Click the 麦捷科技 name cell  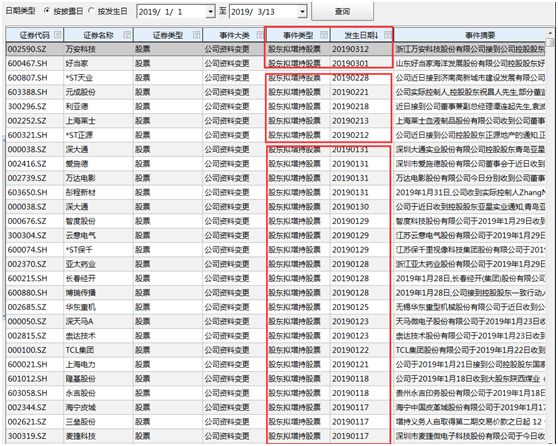click(x=98, y=436)
